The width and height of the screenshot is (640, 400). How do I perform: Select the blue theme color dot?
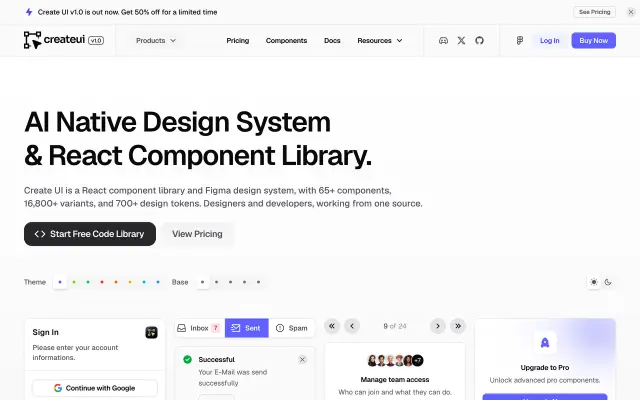pos(158,282)
